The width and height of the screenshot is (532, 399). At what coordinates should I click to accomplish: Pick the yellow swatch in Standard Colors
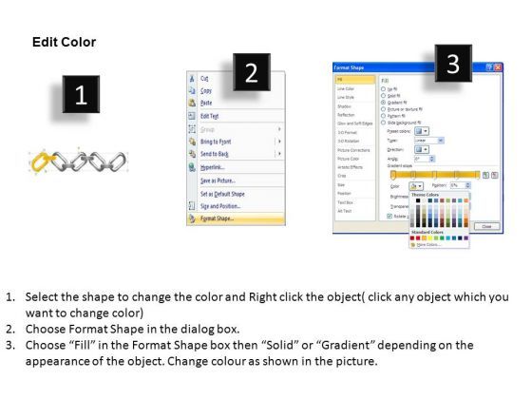point(429,238)
